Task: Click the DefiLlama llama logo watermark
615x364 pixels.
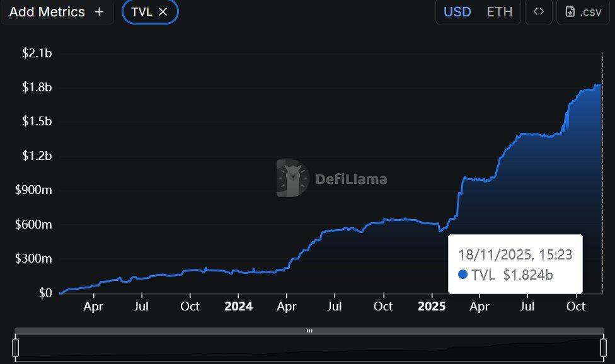Action: 292,178
